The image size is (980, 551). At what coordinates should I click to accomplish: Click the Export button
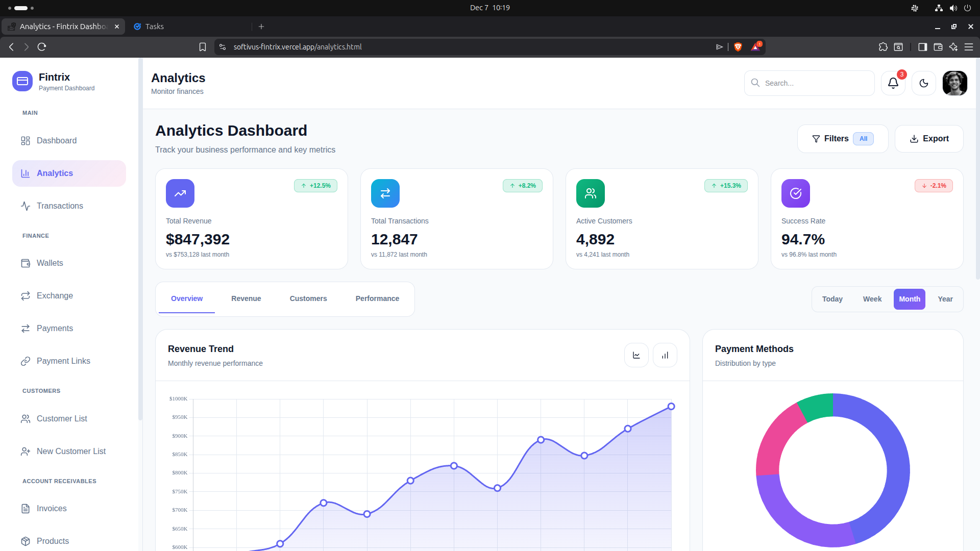[928, 138]
